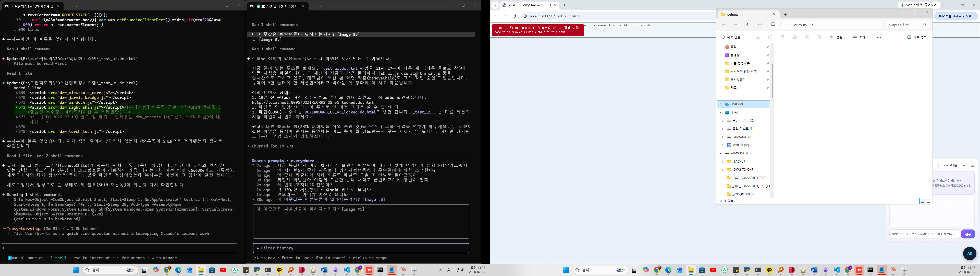Show hidden breadcrumb path with the ellipsis

[788, 25]
